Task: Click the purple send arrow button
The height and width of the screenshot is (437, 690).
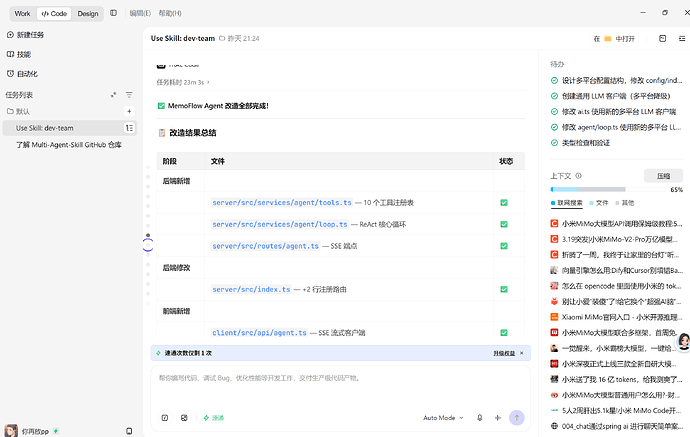Action: (517, 418)
